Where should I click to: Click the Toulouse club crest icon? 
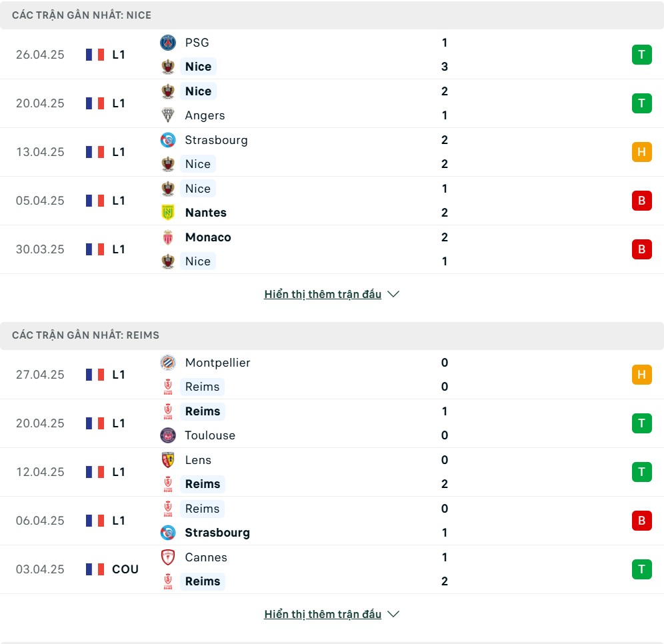tap(168, 435)
